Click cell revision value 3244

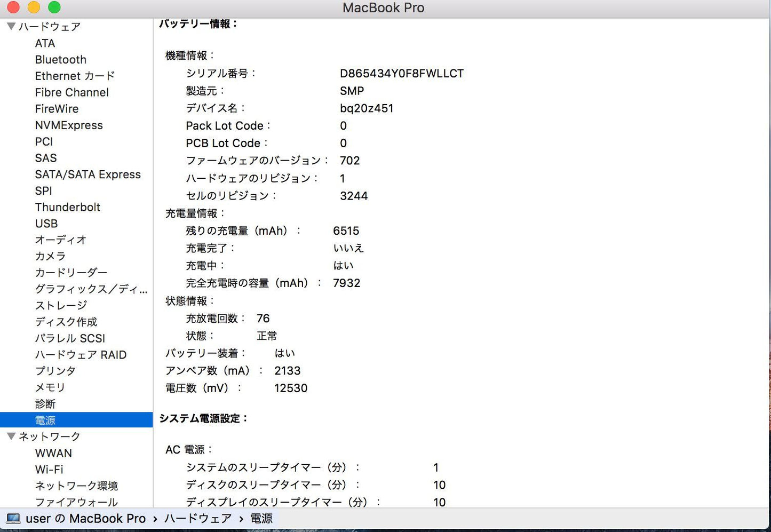[x=354, y=196]
